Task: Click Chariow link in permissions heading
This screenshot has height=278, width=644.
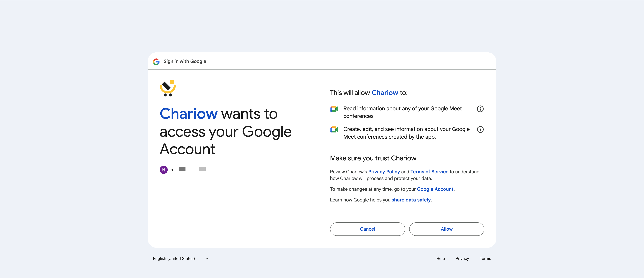Action: click(385, 93)
